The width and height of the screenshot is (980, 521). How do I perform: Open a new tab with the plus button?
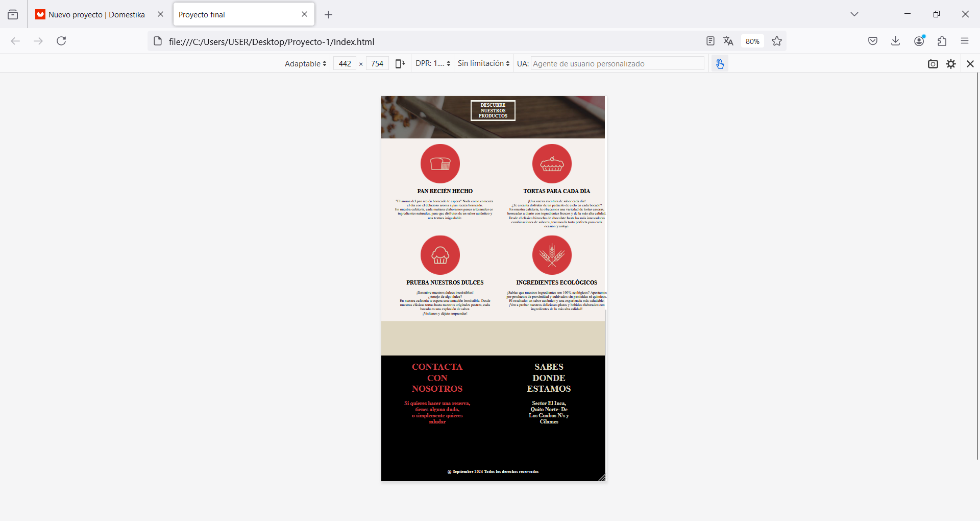[x=329, y=15]
